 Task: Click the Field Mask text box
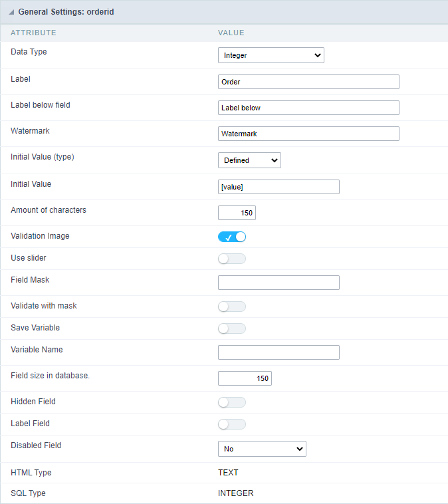tap(279, 283)
